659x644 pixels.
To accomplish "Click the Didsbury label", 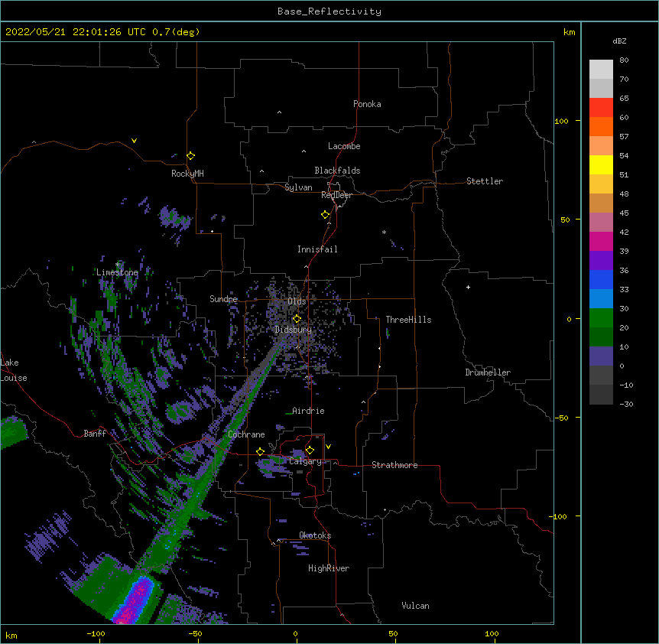I will [x=294, y=330].
